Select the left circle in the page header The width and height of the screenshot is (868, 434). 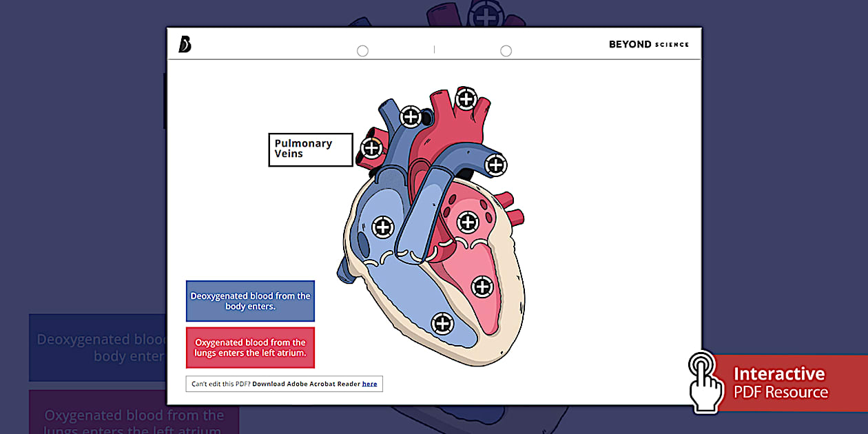362,50
